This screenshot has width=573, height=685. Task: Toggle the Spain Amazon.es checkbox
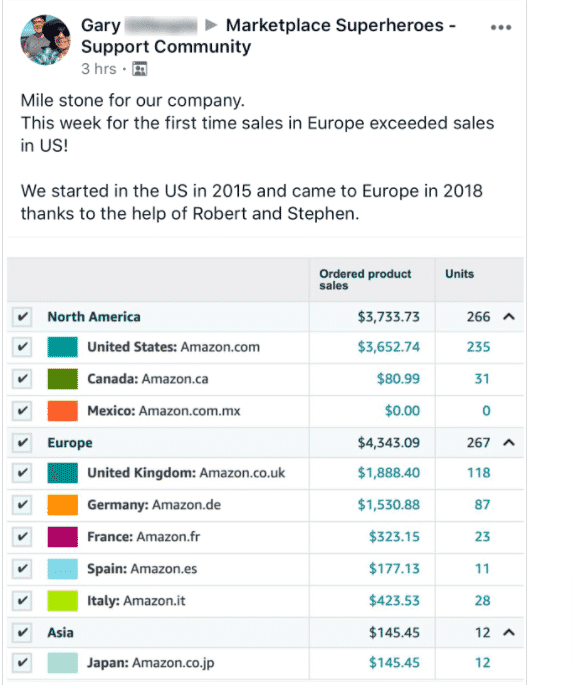pos(22,569)
